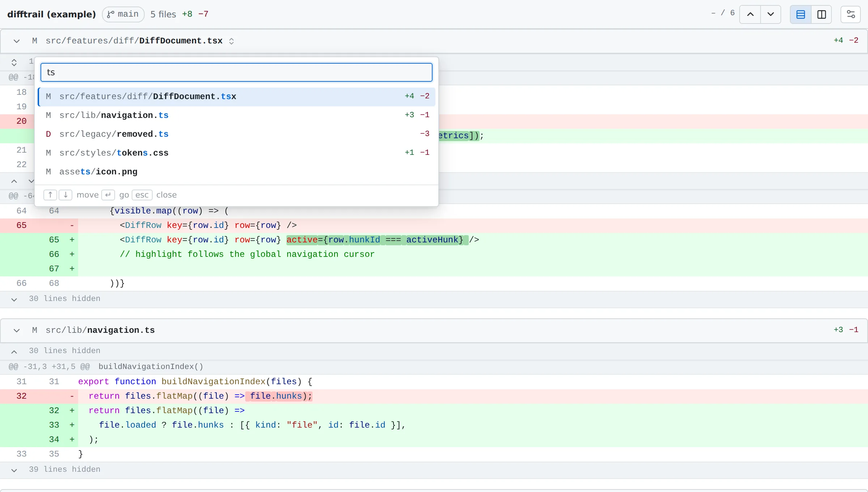The image size is (868, 492).
Task: Select src/legacy/removed.ts in file list
Action: tap(237, 134)
